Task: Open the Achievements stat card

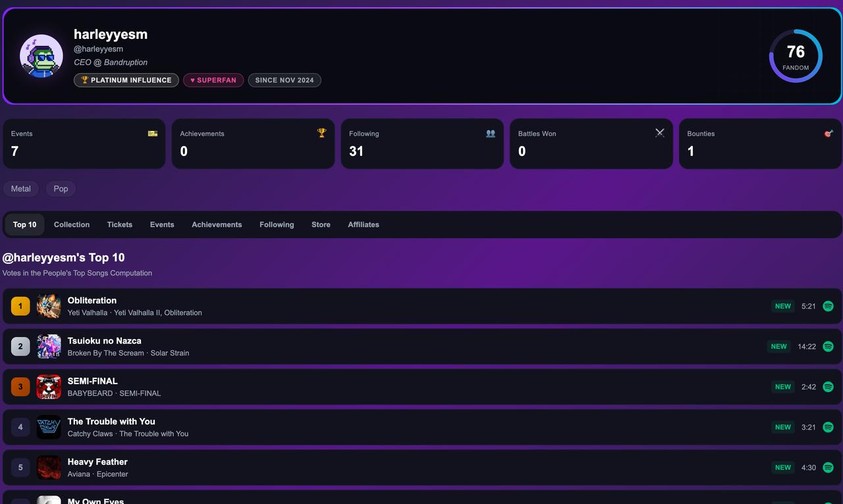Action: pos(253,143)
